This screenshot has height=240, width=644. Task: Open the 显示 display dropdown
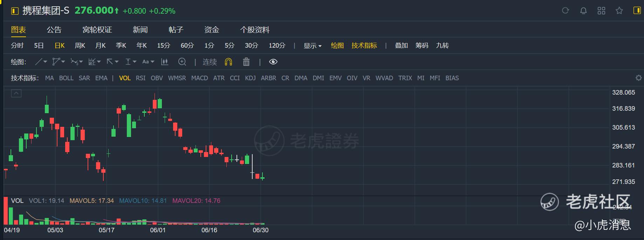click(x=313, y=46)
